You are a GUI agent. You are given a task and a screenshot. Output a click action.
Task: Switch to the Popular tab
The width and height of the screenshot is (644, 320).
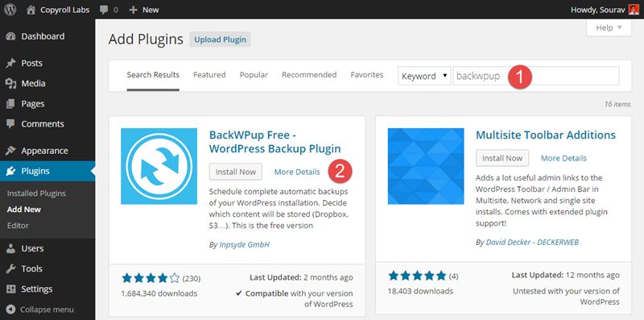point(254,75)
